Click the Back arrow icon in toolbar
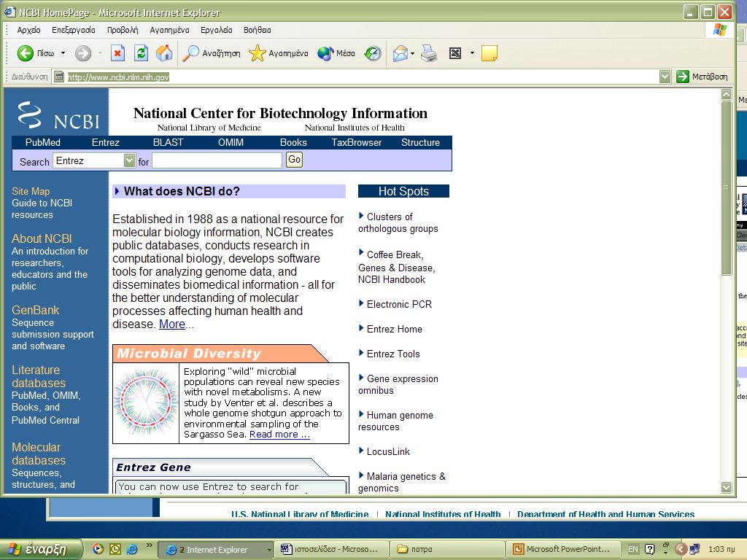Image resolution: width=747 pixels, height=560 pixels. 26,52
